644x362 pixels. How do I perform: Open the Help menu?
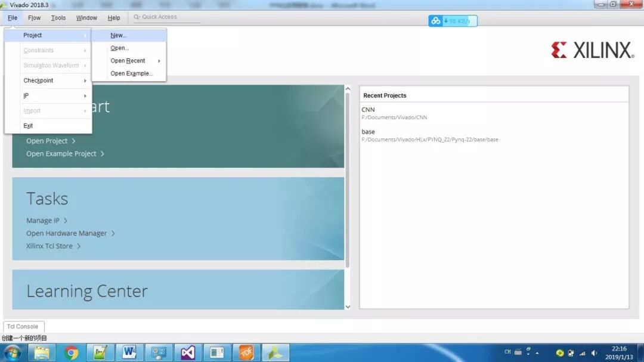click(114, 18)
